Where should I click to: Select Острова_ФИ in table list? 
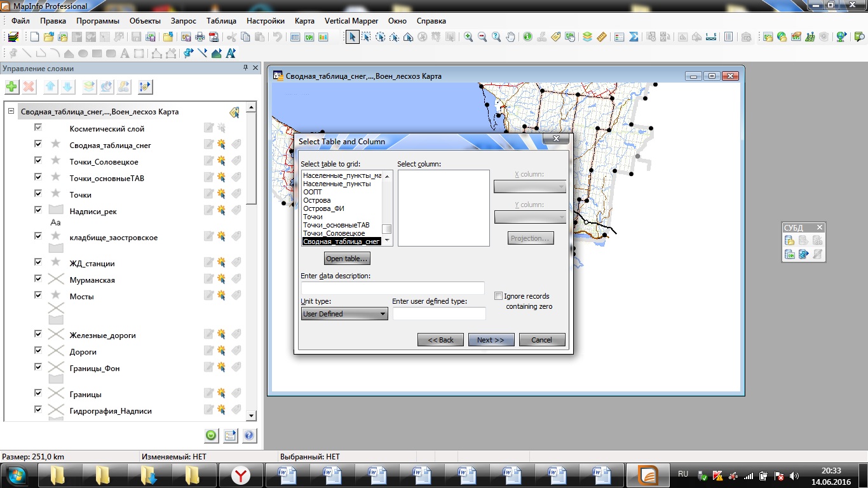[x=324, y=208]
